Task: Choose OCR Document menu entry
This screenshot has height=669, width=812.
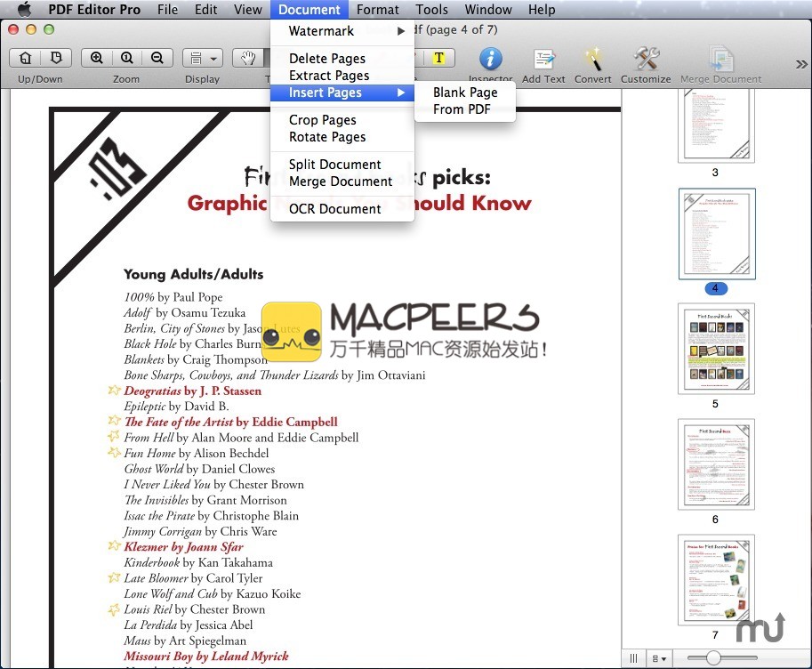Action: point(334,209)
